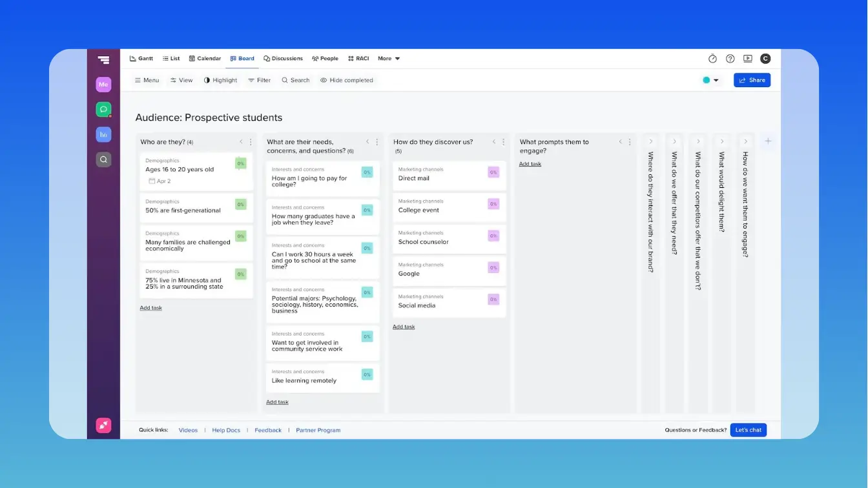The image size is (868, 488).
Task: Open the timer stopwatch icon top right
Action: 712,58
